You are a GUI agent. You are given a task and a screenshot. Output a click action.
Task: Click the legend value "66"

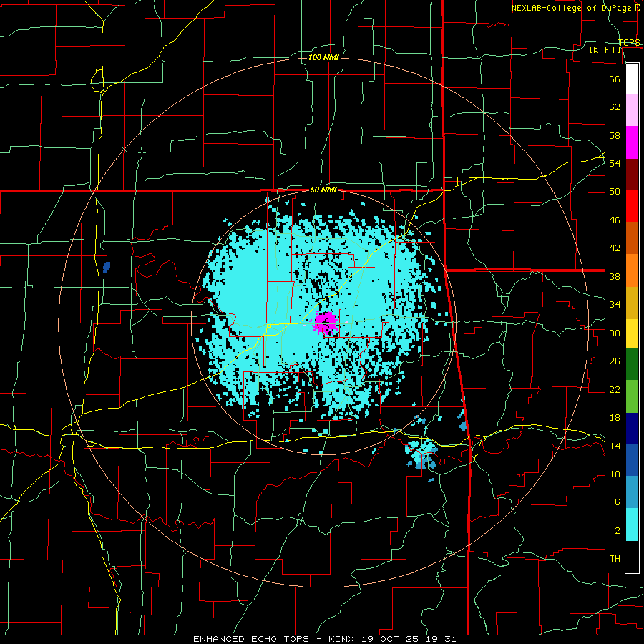(615, 79)
